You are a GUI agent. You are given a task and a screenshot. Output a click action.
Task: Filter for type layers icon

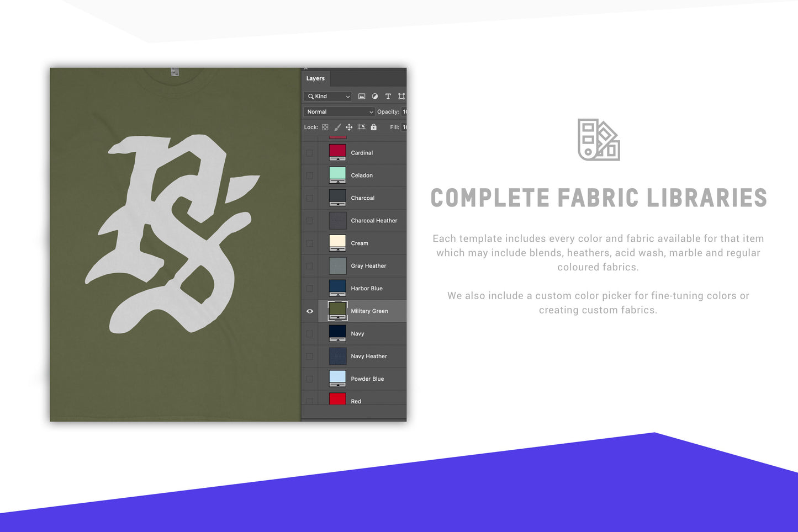coord(388,97)
